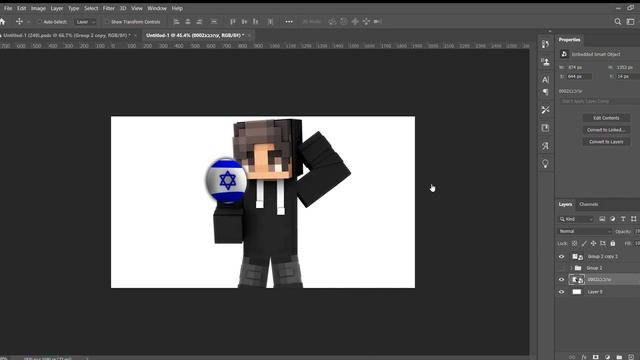Open more align options (three dots)
Screen dimensions: 640x360
point(289,22)
